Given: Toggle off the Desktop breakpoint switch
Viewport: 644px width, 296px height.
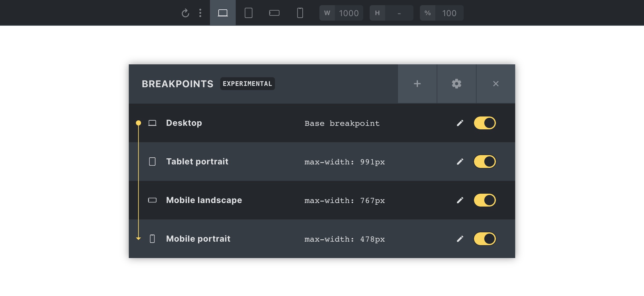Looking at the screenshot, I should point(485,123).
